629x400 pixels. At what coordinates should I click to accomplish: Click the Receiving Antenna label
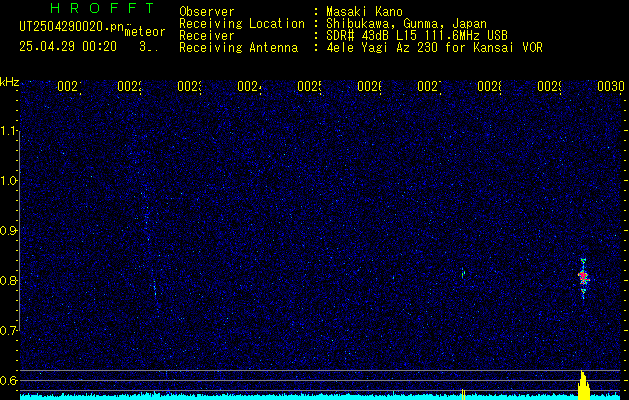tap(238, 48)
